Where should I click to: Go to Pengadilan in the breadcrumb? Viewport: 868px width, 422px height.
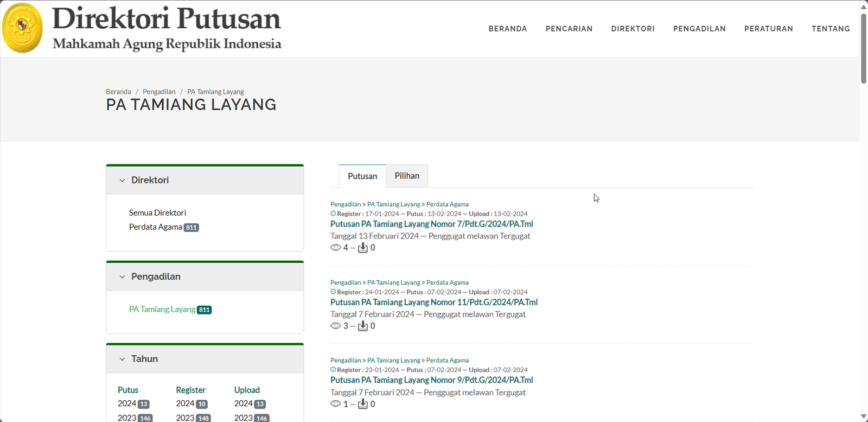[159, 92]
